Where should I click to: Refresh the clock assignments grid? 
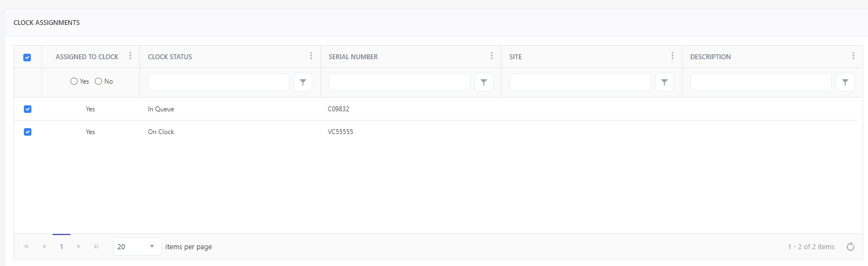[x=850, y=247]
